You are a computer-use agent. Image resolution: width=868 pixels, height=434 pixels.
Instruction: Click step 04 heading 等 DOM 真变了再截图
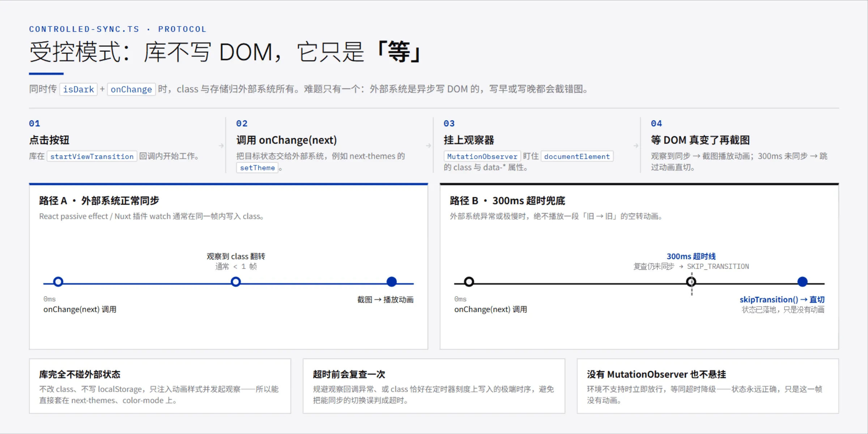click(700, 140)
